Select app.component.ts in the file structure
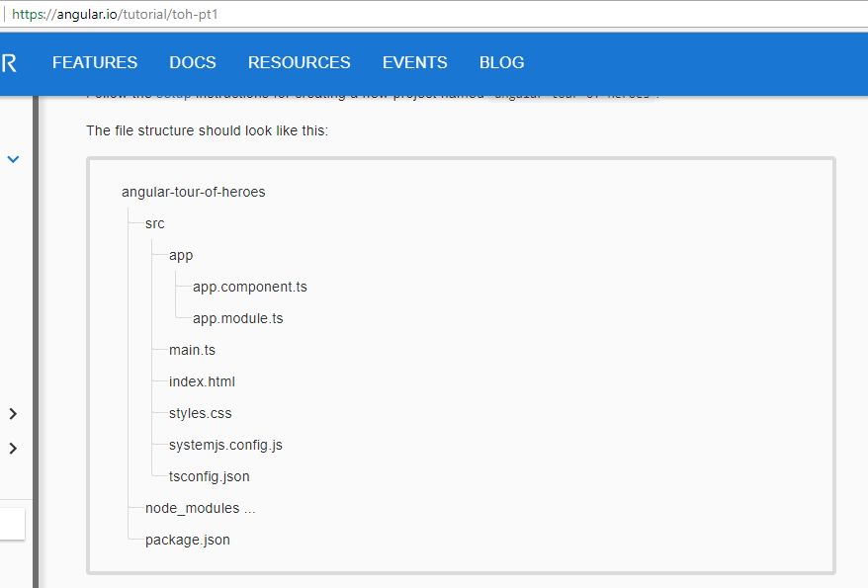This screenshot has height=588, width=868. click(x=249, y=287)
